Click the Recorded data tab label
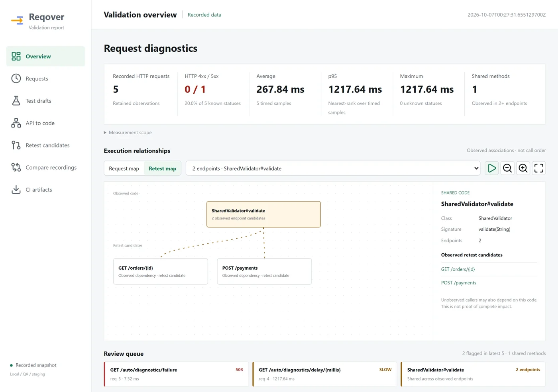Viewport: 558px width, 392px height. pyautogui.click(x=204, y=15)
